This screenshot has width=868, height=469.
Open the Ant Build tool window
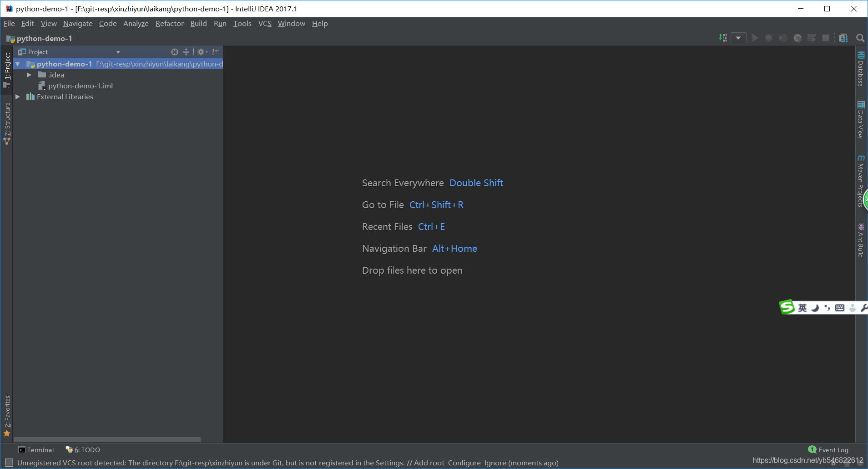click(861, 240)
